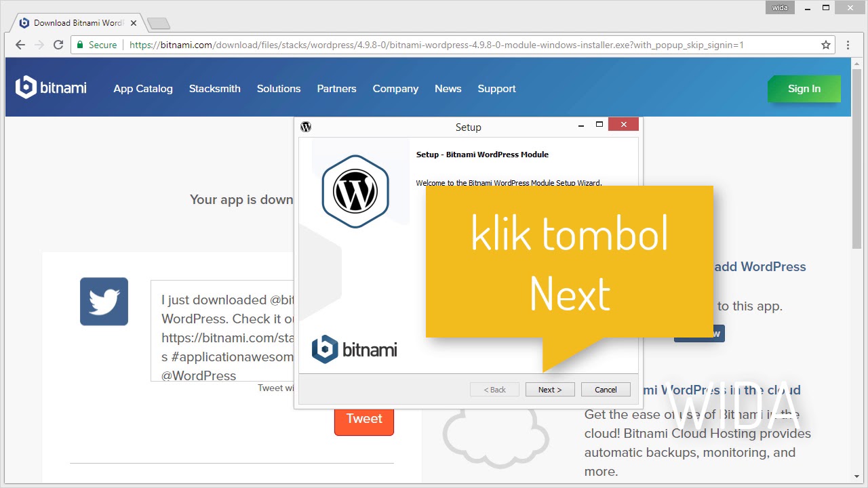
Task: Open the Stacksmith menu item
Action: point(215,89)
